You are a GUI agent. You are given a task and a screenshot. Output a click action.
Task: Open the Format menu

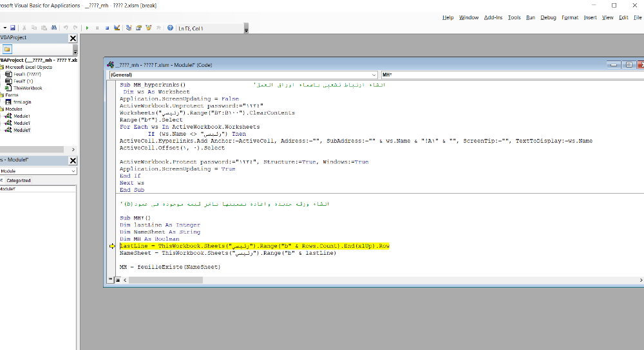tap(570, 17)
